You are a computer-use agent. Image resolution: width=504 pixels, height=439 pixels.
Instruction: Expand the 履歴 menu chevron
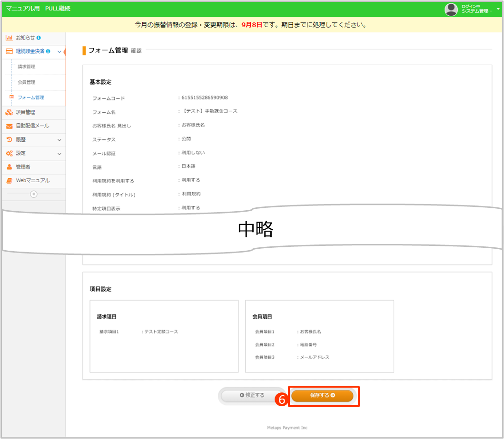[59, 140]
